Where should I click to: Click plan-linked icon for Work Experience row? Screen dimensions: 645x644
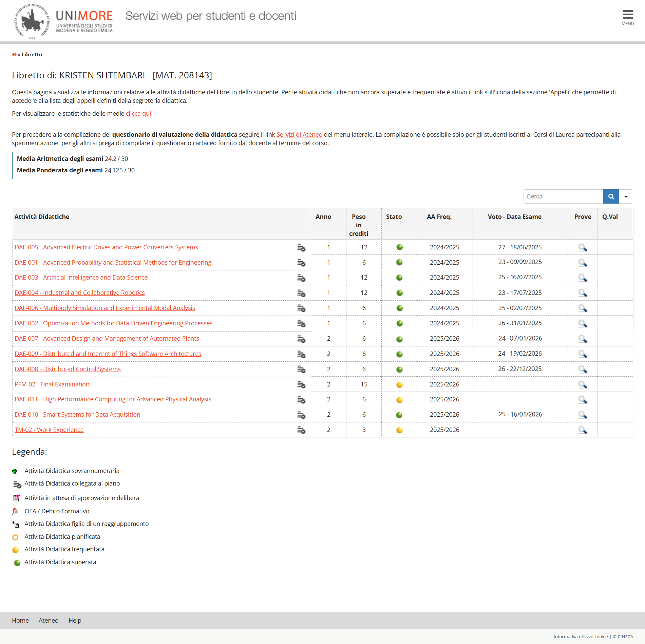(x=301, y=430)
